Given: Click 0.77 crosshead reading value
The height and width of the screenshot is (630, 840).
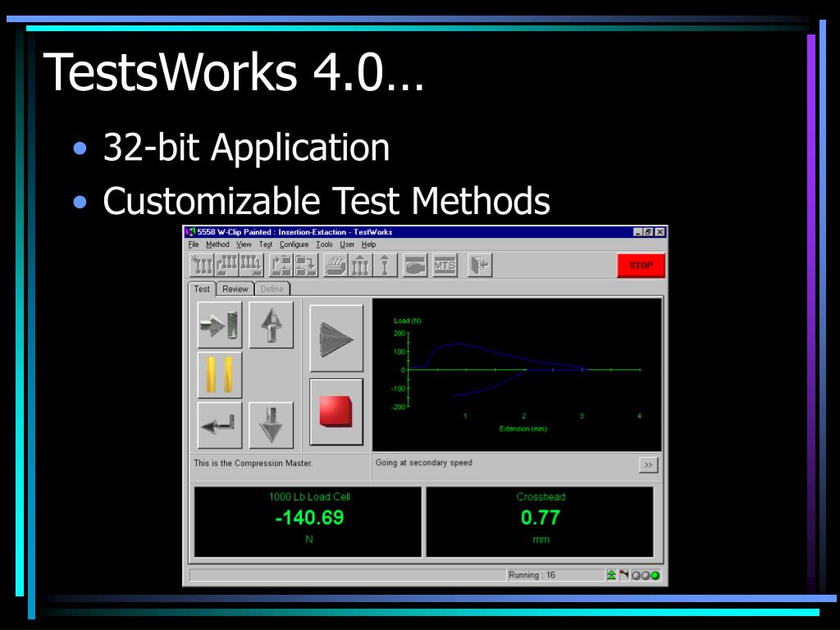Looking at the screenshot, I should point(541,518).
